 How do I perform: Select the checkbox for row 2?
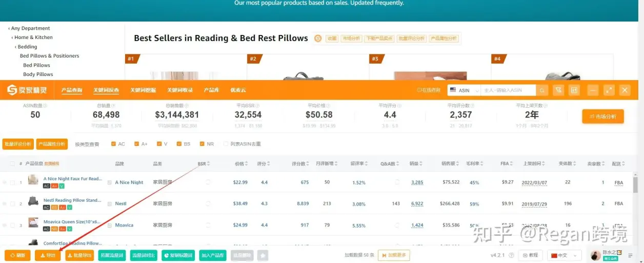coord(12,204)
